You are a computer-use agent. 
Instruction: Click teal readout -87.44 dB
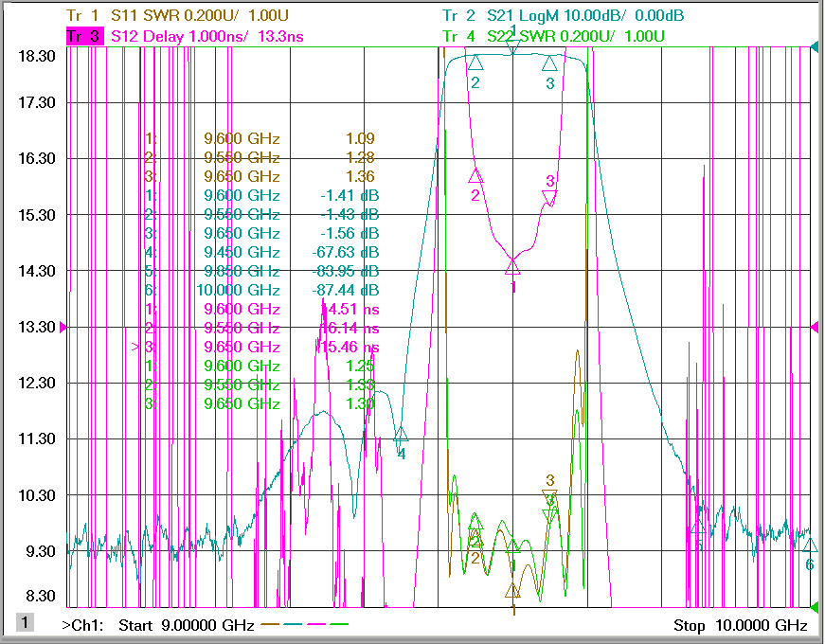click(x=346, y=290)
